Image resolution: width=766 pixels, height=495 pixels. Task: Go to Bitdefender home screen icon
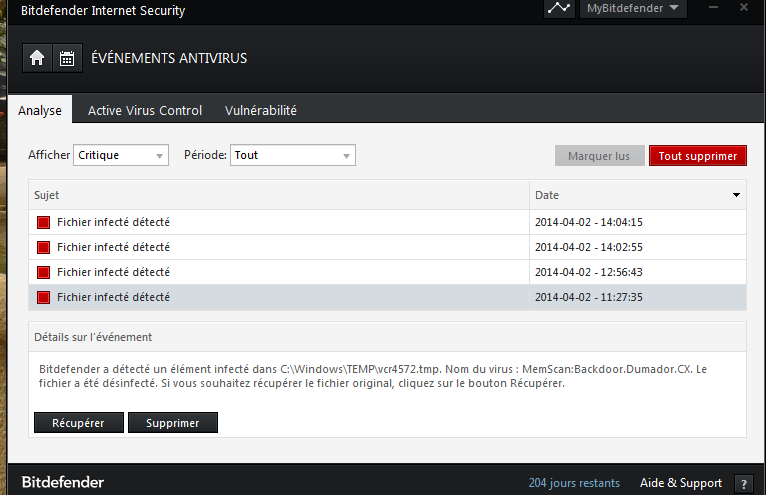(x=37, y=58)
